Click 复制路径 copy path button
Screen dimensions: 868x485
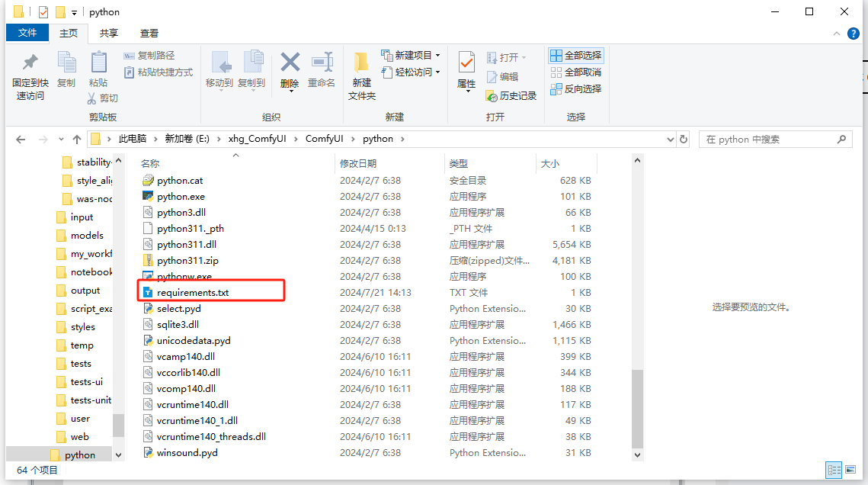click(x=149, y=56)
